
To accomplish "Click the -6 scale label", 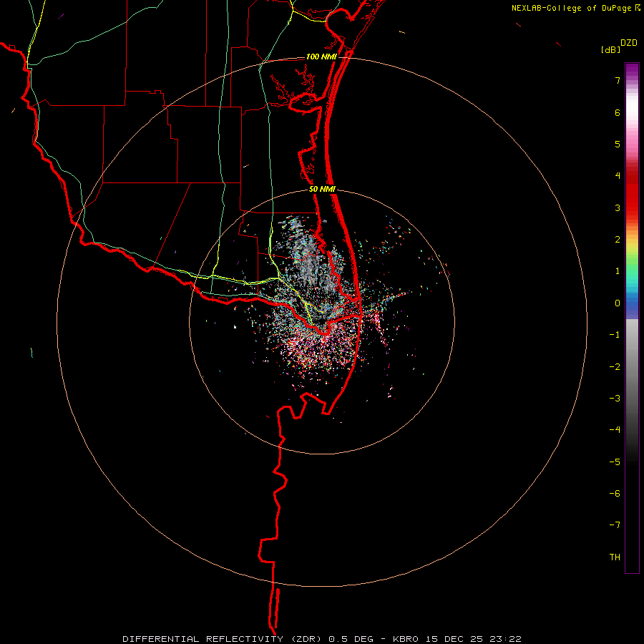I will tap(615, 494).
